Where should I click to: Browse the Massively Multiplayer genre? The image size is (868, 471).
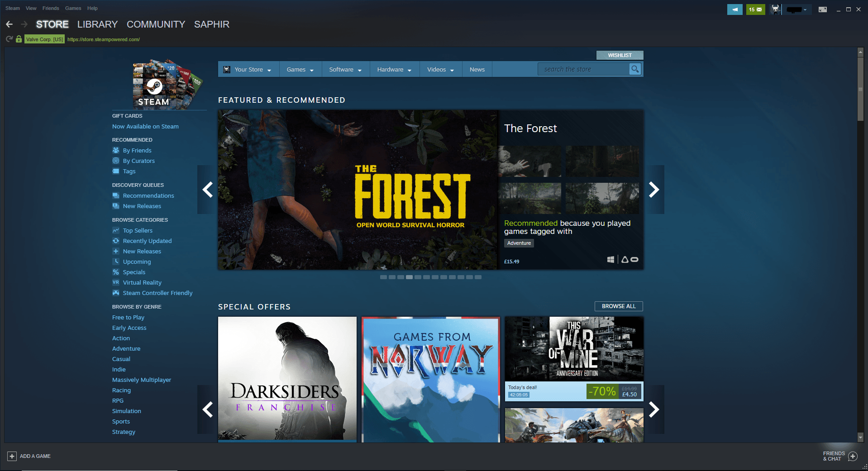pos(142,380)
